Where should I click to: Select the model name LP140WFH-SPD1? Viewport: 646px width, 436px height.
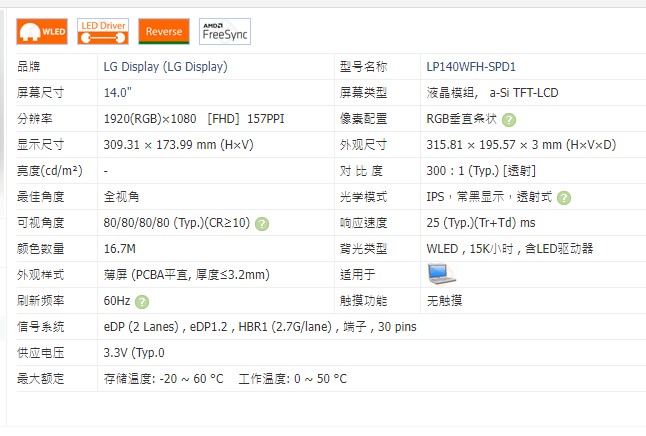[x=471, y=67]
